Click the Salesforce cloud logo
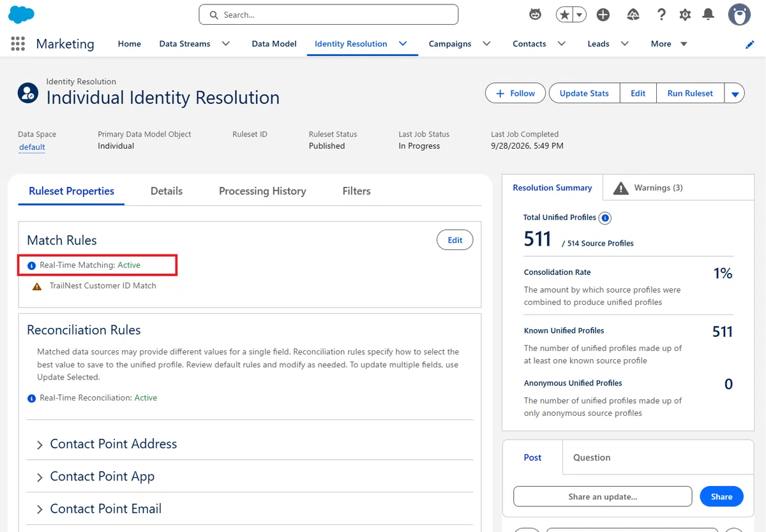 click(21, 14)
